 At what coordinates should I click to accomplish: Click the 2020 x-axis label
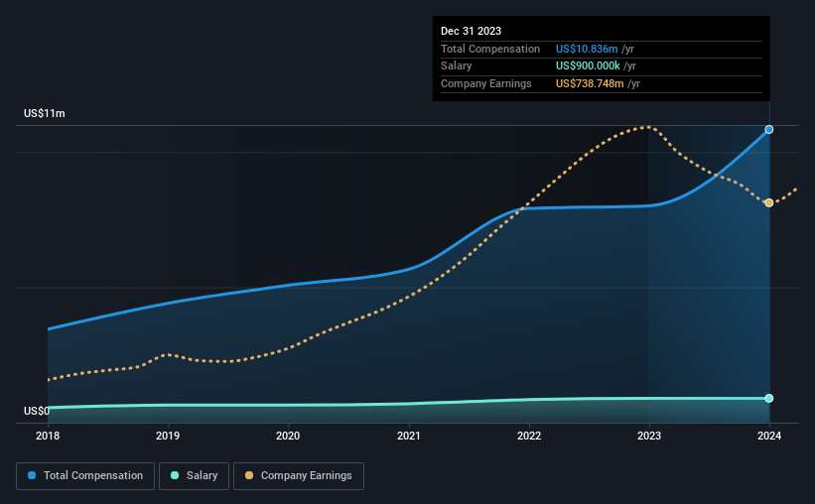(x=288, y=436)
